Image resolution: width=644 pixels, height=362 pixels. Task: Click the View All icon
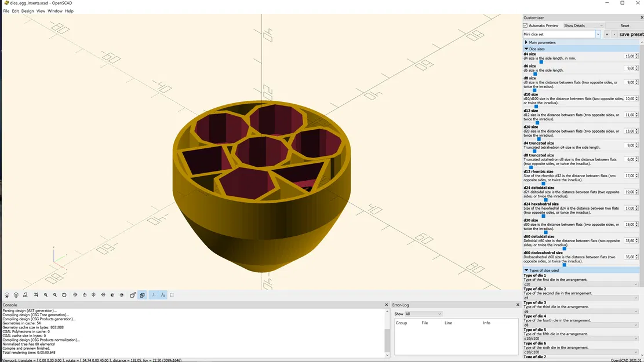[x=35, y=295]
